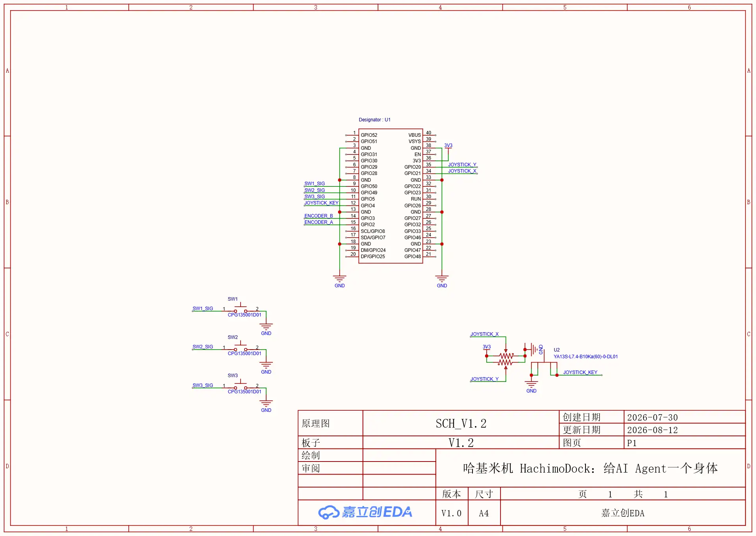Select the SW3 pushbutton switch symbol

tap(241, 385)
